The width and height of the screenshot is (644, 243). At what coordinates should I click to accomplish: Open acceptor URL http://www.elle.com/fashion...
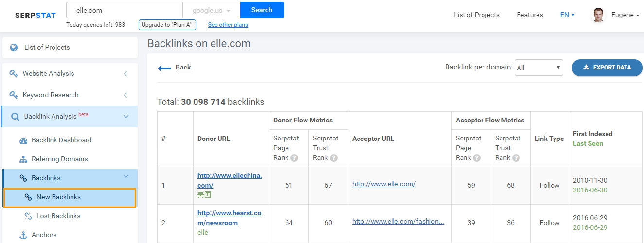point(398,222)
